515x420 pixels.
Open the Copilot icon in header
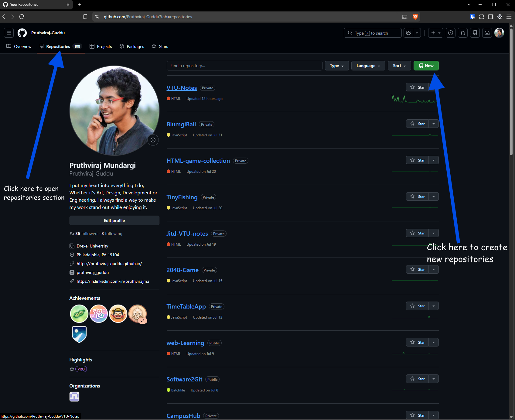pyautogui.click(x=408, y=33)
